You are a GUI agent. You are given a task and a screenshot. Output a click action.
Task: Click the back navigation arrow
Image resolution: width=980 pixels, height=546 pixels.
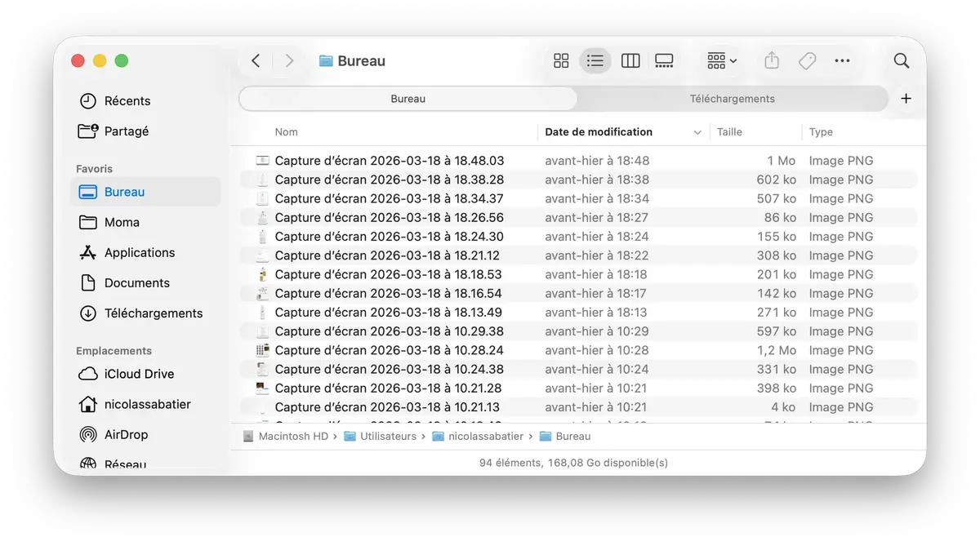[x=255, y=60]
